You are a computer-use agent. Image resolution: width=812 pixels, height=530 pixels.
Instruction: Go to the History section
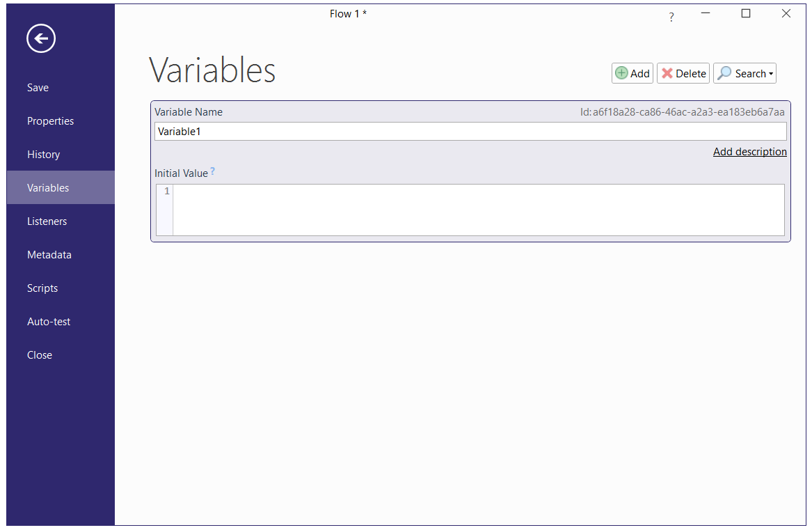[x=43, y=155]
